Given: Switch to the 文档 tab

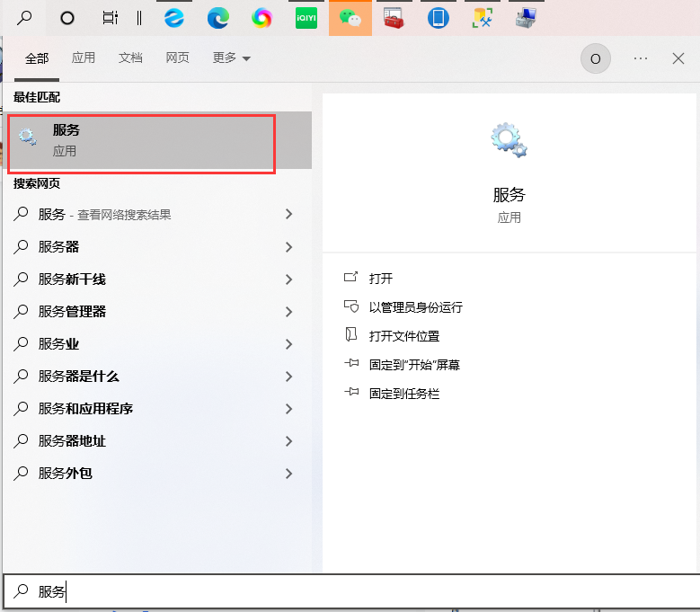Looking at the screenshot, I should 130,58.
